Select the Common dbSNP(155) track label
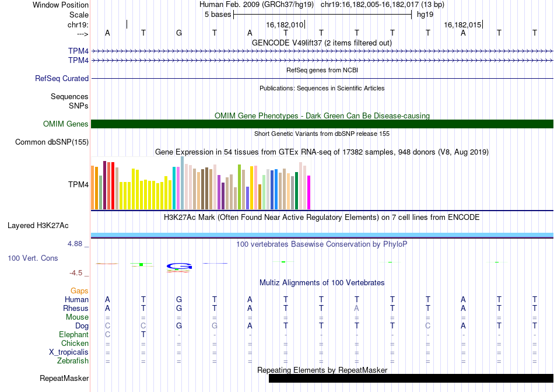This screenshot has height=392, width=554. (x=52, y=142)
